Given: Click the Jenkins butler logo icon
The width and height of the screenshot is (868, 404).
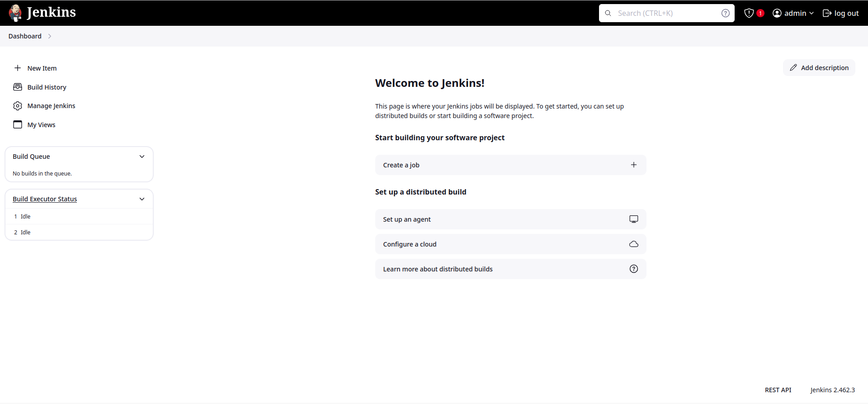Looking at the screenshot, I should click(x=15, y=13).
